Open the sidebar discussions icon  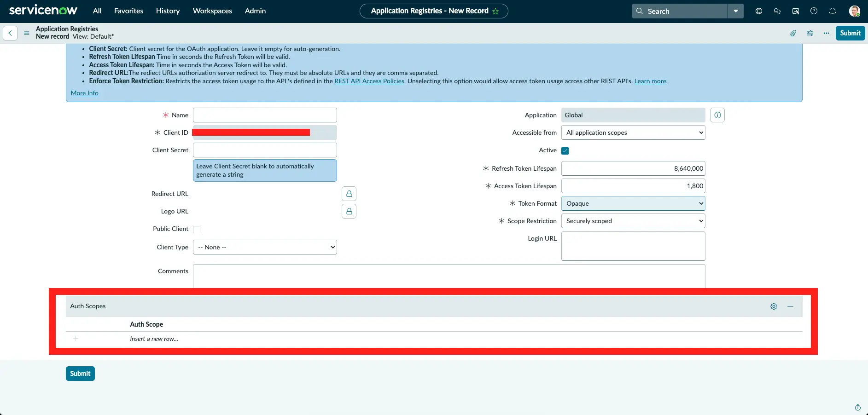tap(796, 11)
